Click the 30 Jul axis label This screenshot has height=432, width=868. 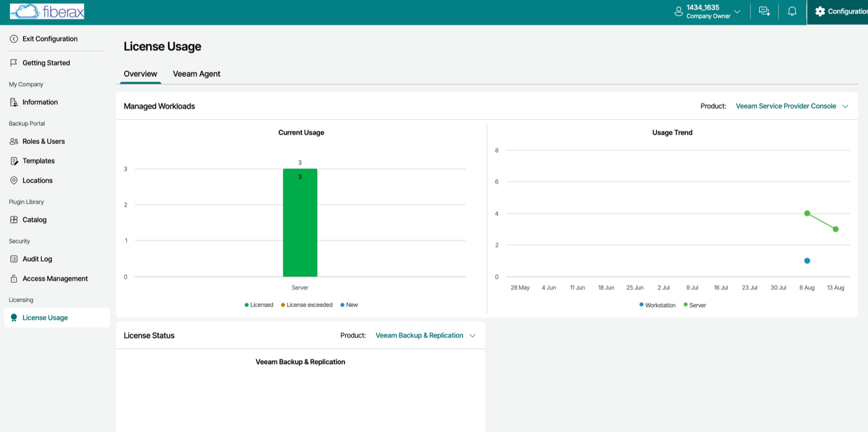[778, 288]
